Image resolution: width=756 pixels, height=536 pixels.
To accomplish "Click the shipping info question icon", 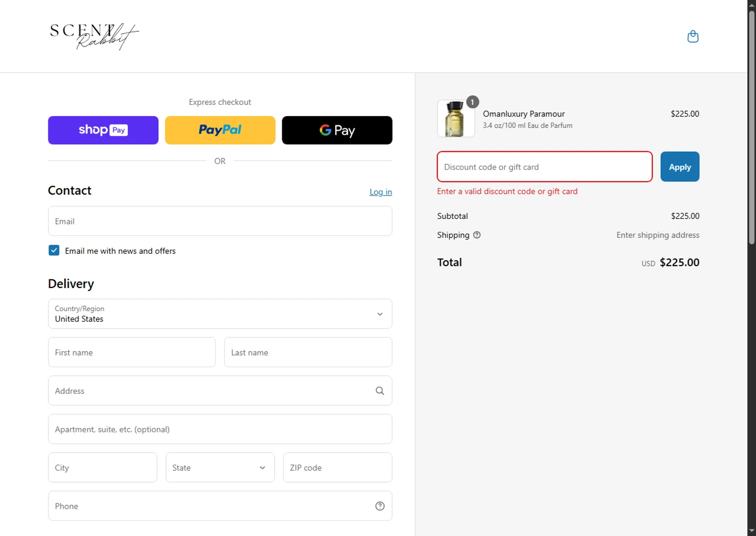I will click(477, 235).
